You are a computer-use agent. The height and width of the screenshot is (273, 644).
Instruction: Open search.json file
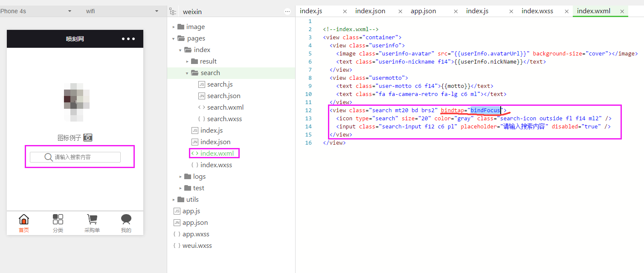click(x=223, y=96)
